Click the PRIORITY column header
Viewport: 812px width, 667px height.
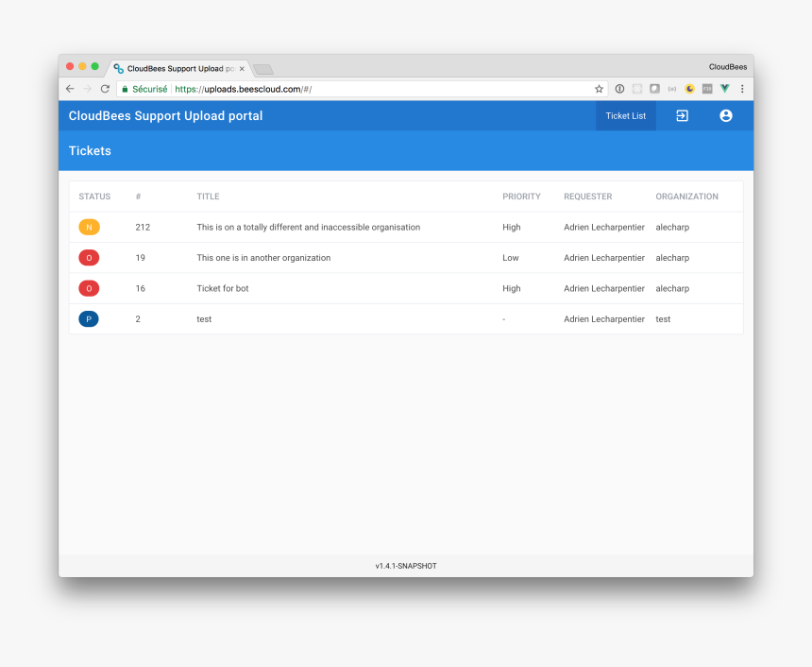[521, 197]
